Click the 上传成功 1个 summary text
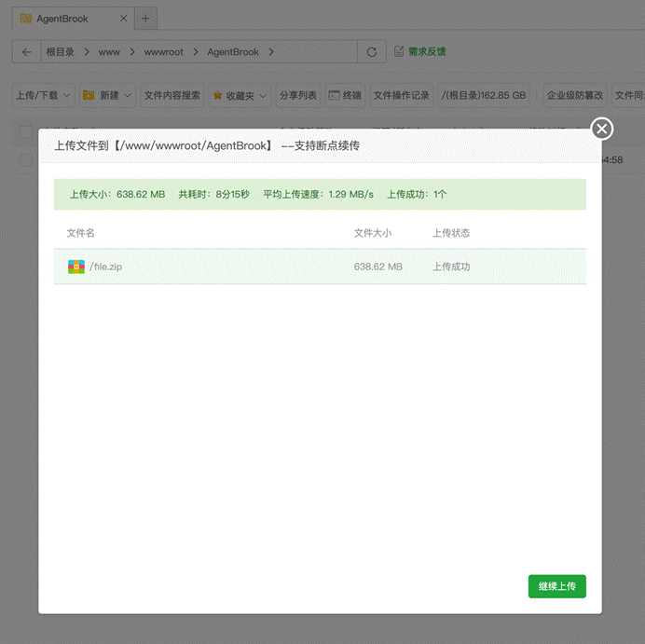The width and height of the screenshot is (645, 644). [417, 194]
